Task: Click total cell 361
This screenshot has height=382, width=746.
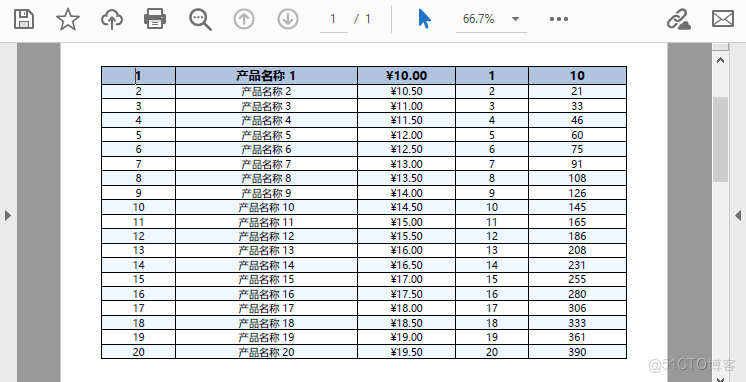Action: pyautogui.click(x=577, y=337)
